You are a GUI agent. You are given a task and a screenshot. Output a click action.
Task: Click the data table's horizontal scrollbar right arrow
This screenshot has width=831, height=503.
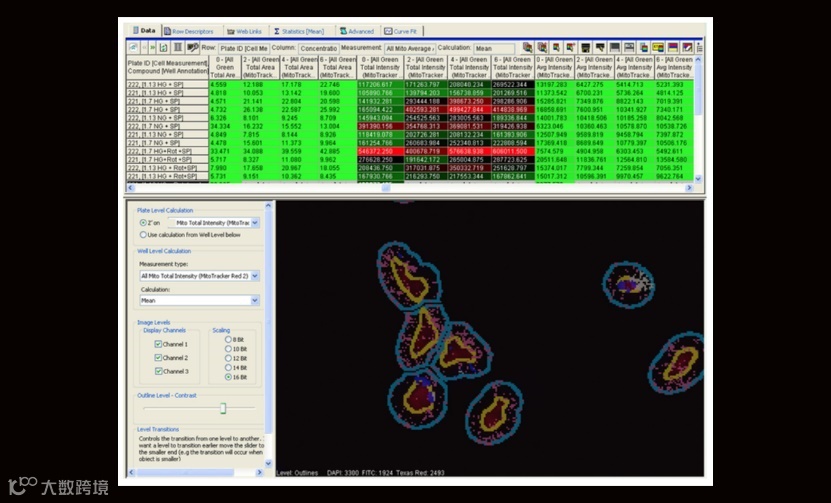click(689, 188)
